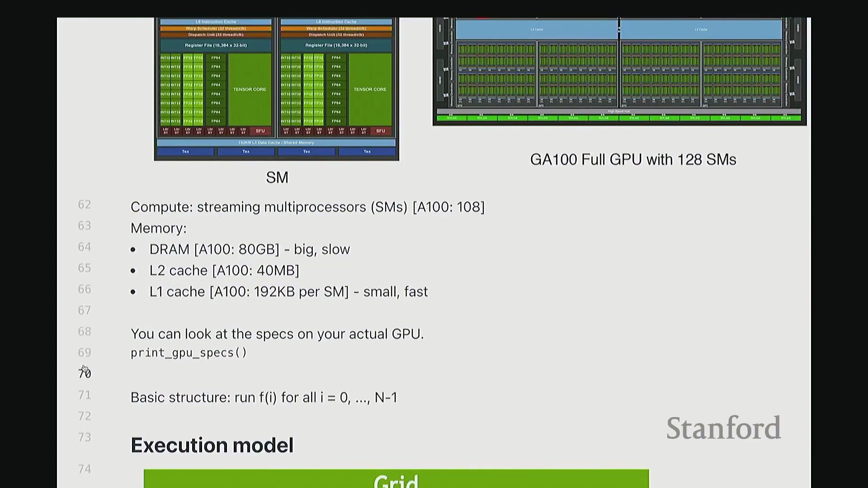This screenshot has width=868, height=488.
Task: Click the Execution model heading
Action: [x=212, y=446]
